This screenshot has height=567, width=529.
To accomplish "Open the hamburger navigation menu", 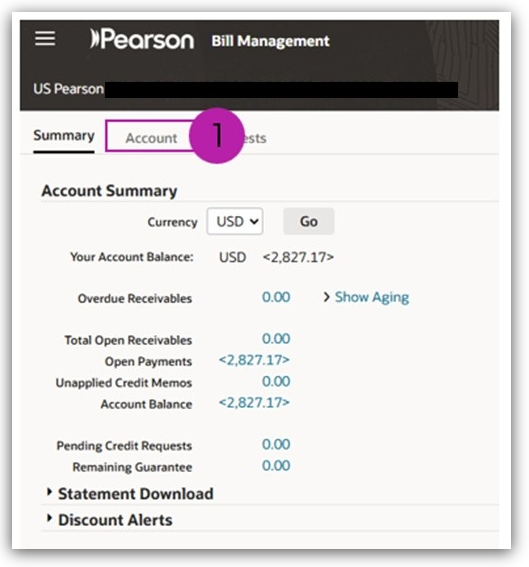I will pyautogui.click(x=45, y=38).
